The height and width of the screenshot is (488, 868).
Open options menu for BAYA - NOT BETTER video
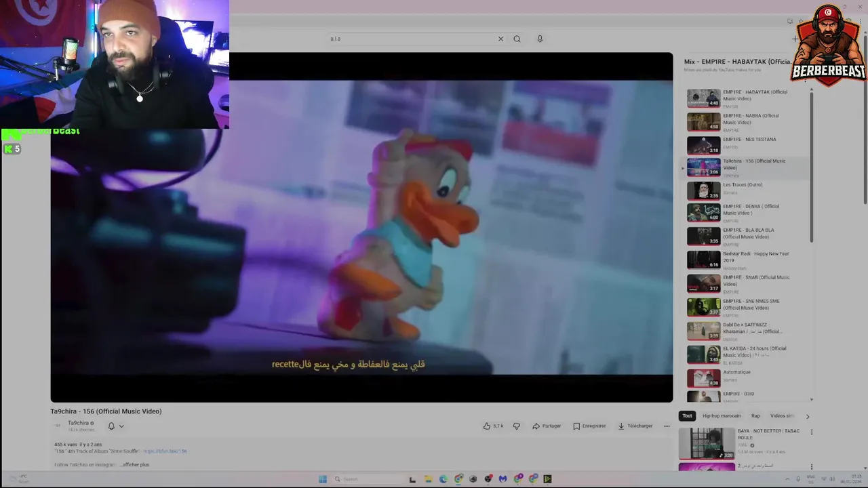[811, 432]
